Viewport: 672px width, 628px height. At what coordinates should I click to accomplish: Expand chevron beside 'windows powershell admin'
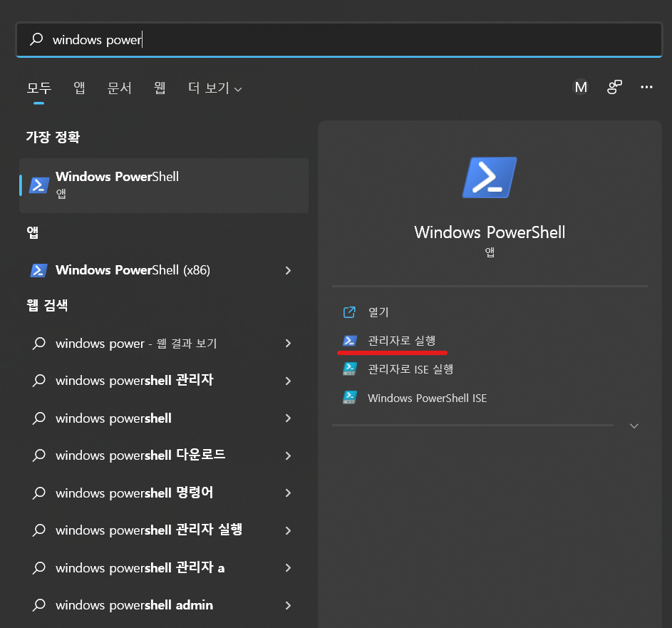[x=288, y=605]
